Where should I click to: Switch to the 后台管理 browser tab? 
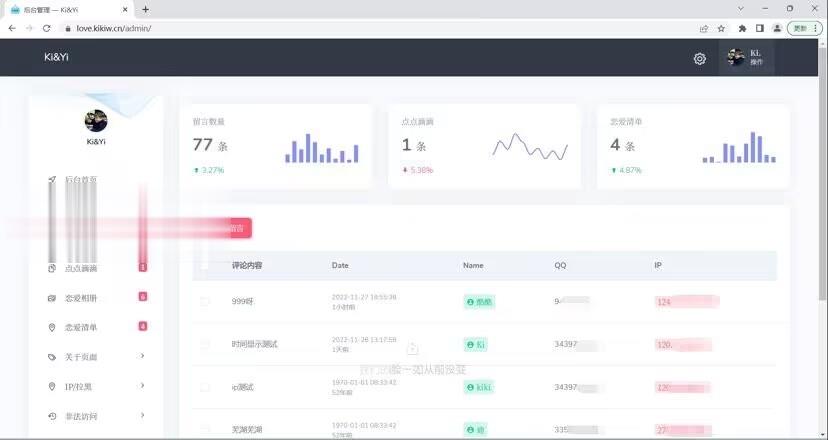coord(70,9)
